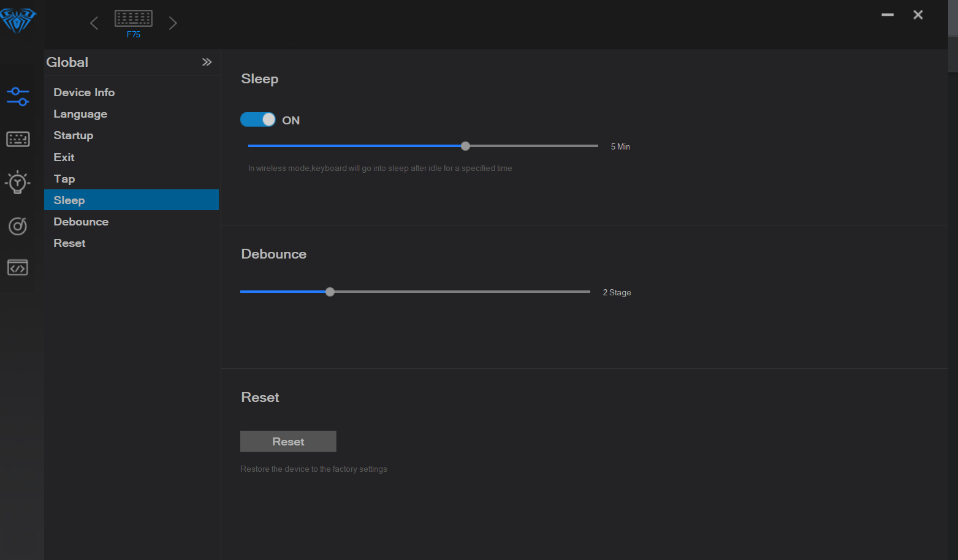Click the Reset button
Viewport: 958px width, 560px height.
[x=288, y=441]
